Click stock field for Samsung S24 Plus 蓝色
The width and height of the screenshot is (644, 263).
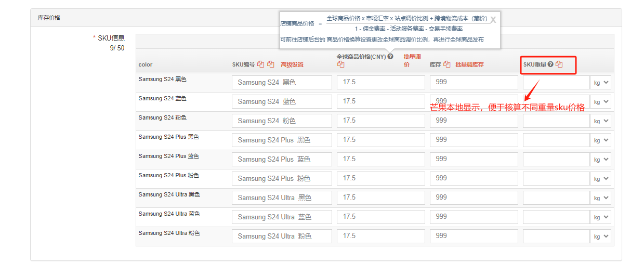pos(474,159)
